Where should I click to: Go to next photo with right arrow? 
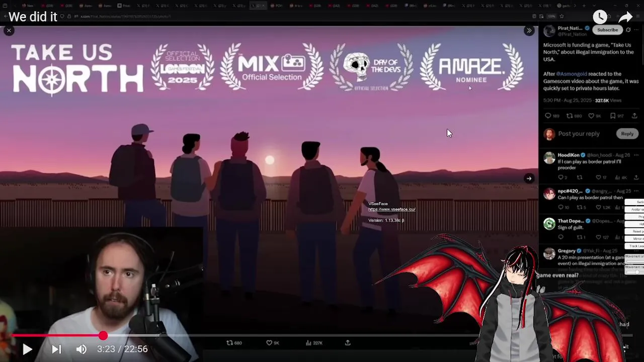point(529,178)
